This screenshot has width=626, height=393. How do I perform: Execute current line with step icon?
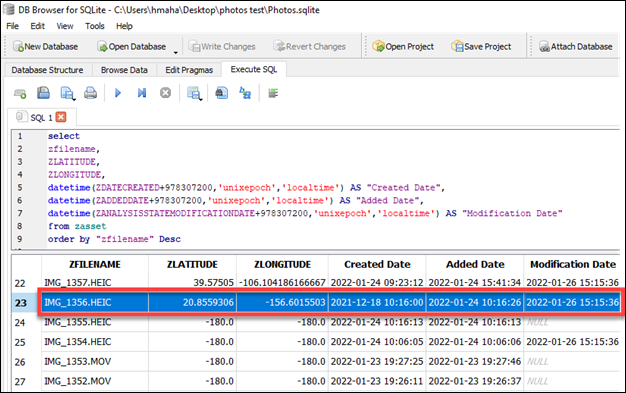[x=142, y=93]
